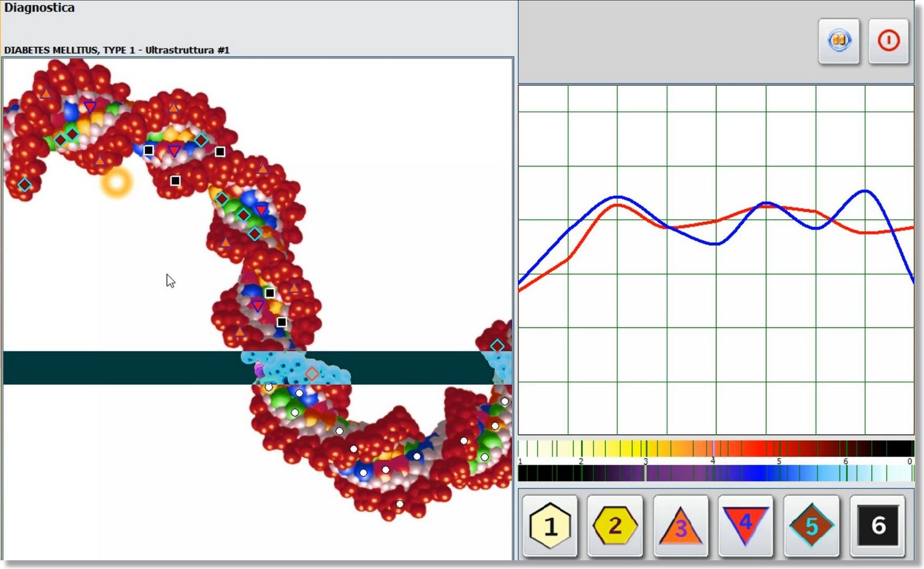The height and width of the screenshot is (569, 924).
Task: Select the level 5 brown diamond button
Action: click(811, 526)
